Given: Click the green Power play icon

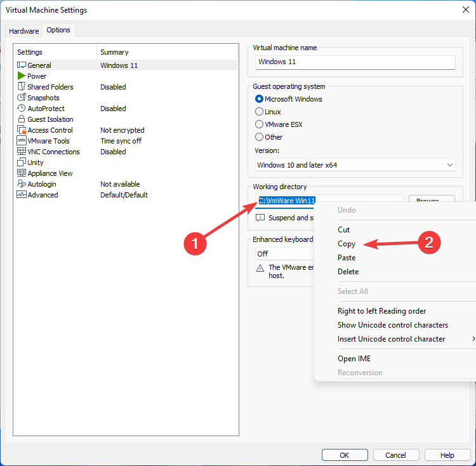Looking at the screenshot, I should [21, 76].
